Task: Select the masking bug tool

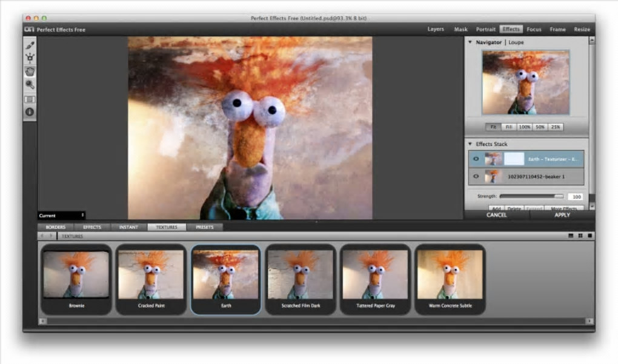Action: (30, 58)
